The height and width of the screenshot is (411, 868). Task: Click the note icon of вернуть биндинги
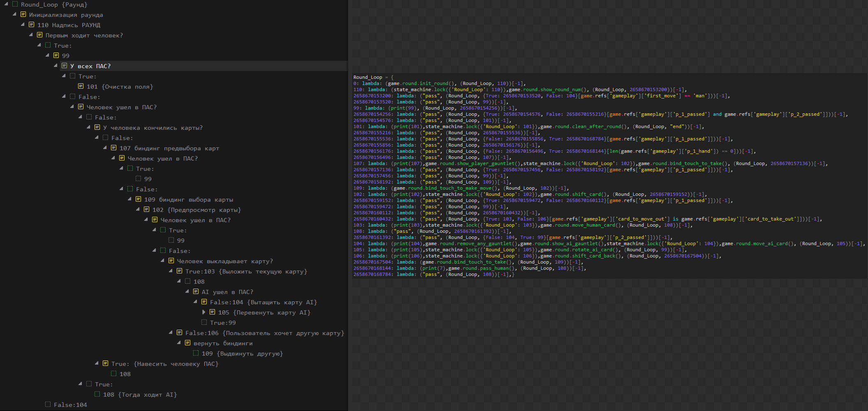click(188, 343)
